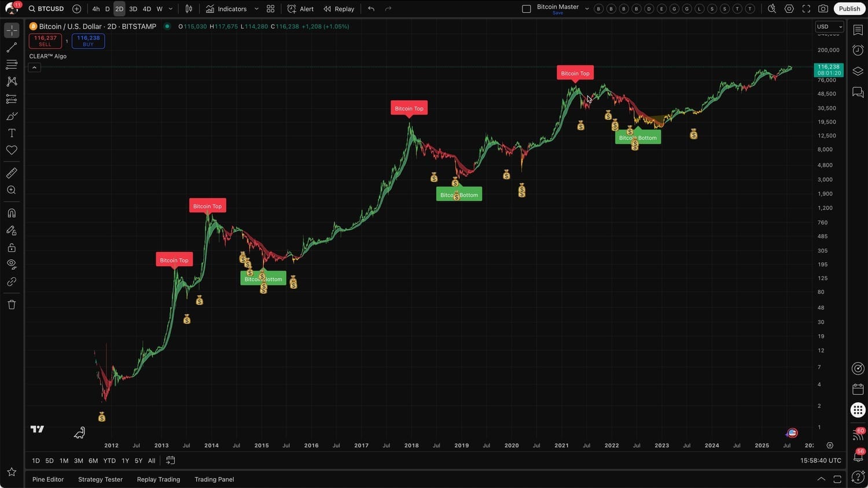Undo the last chart action

point(371,9)
